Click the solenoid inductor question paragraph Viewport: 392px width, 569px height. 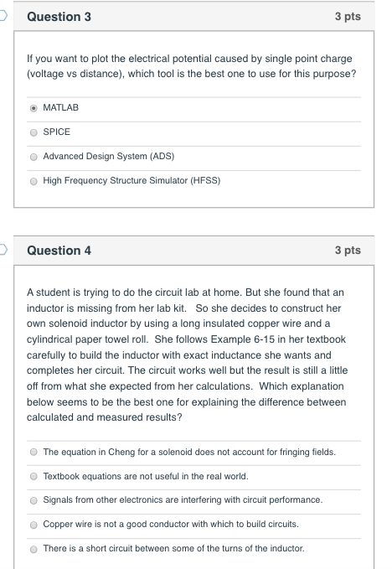click(187, 354)
